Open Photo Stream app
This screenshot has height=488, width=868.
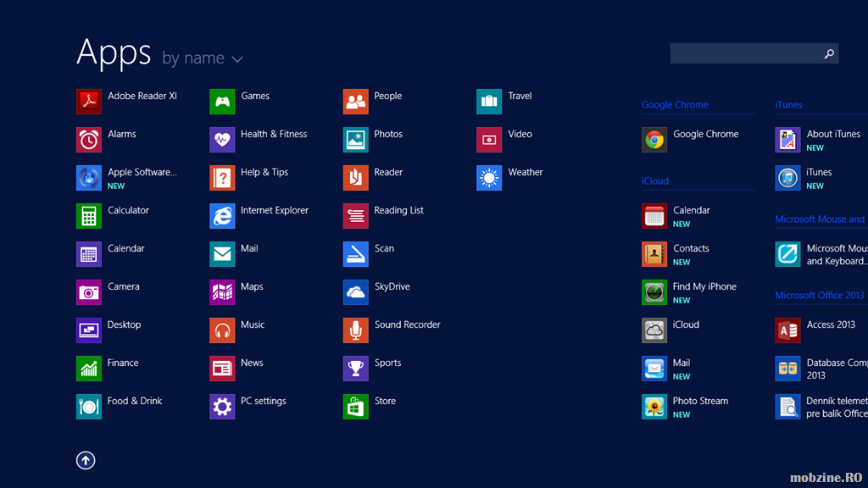click(685, 407)
